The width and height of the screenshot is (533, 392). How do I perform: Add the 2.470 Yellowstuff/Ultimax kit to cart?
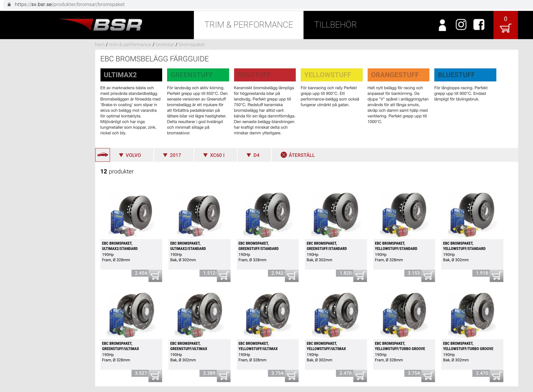pyautogui.click(x=360, y=376)
